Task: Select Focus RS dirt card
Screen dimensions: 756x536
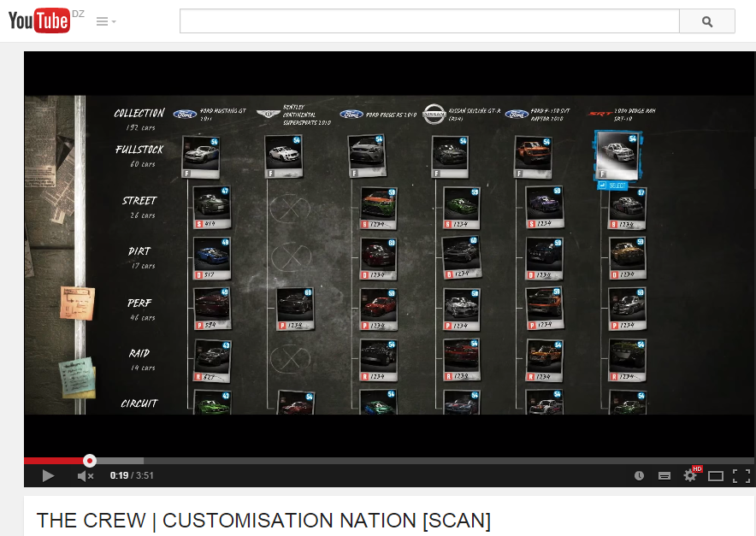Action: tap(379, 259)
